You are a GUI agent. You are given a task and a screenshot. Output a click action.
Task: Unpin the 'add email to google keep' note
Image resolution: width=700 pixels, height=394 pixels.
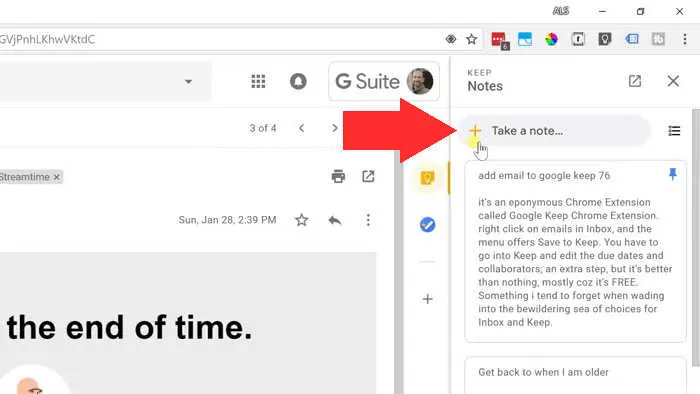tap(673, 174)
